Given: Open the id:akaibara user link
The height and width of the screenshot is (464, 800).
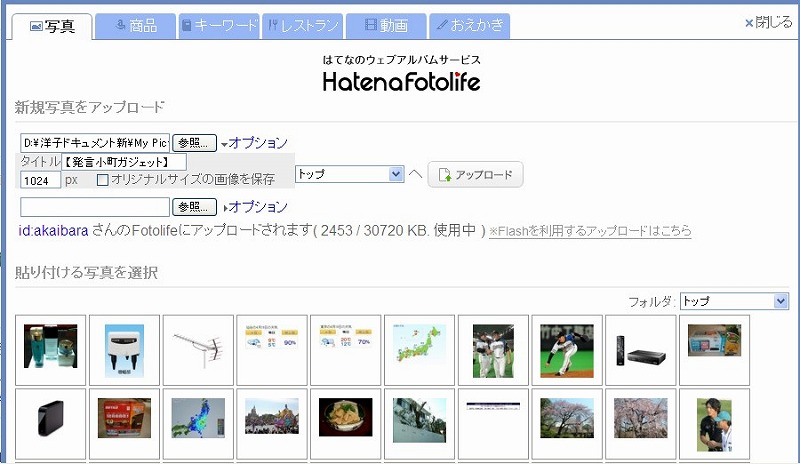Looking at the screenshot, I should pos(53,231).
